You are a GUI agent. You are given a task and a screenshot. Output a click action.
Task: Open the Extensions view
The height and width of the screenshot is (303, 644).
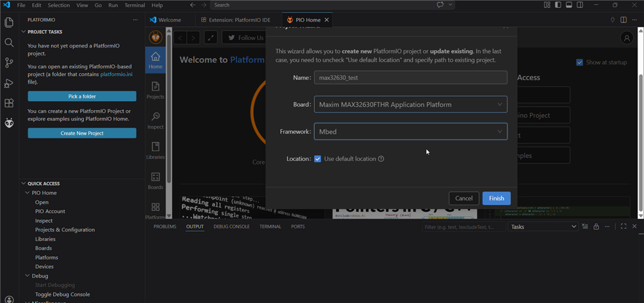[x=9, y=103]
